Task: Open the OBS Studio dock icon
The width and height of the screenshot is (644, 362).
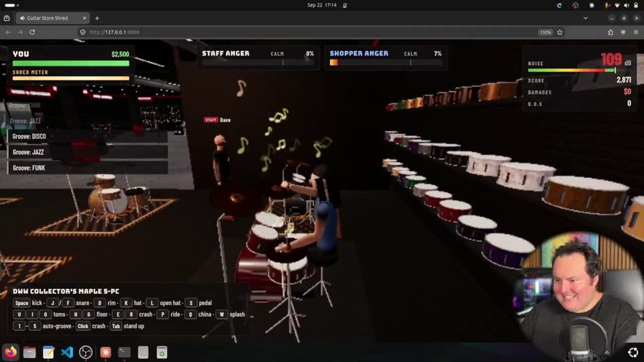Action: (85, 352)
